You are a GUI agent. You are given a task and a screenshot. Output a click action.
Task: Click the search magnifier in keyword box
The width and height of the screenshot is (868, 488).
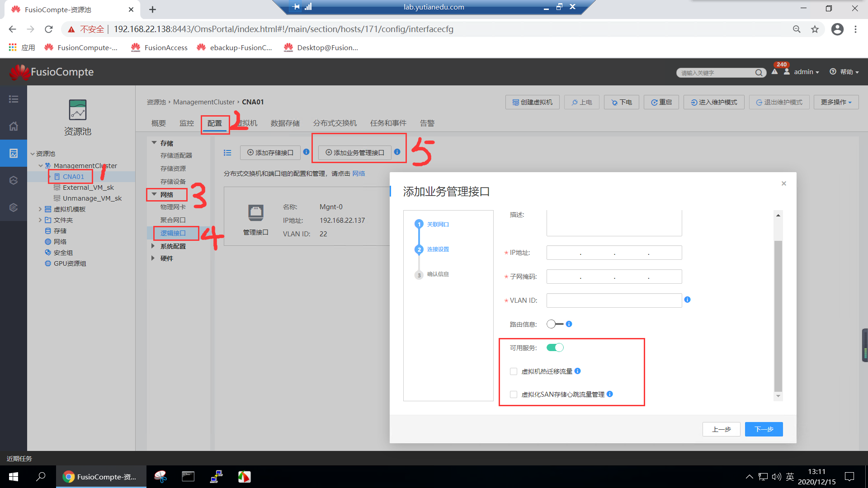click(759, 73)
